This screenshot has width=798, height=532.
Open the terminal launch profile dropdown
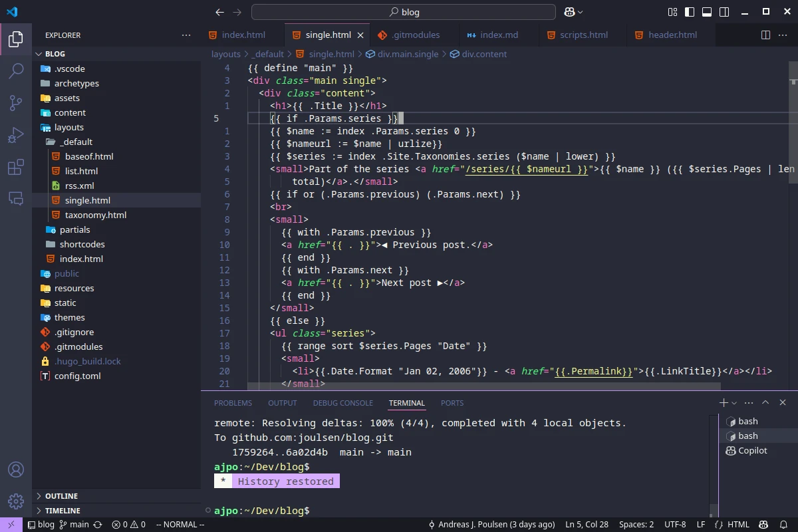coord(734,402)
